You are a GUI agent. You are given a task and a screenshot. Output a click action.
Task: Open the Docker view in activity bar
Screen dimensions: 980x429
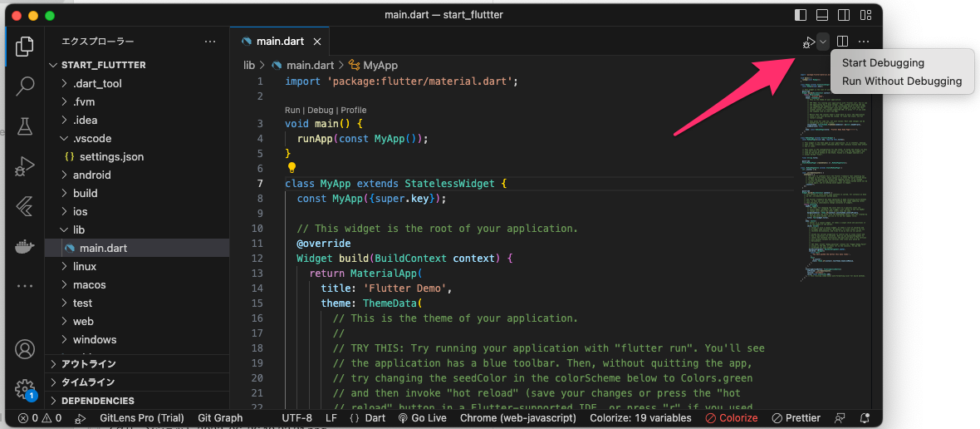(x=24, y=246)
